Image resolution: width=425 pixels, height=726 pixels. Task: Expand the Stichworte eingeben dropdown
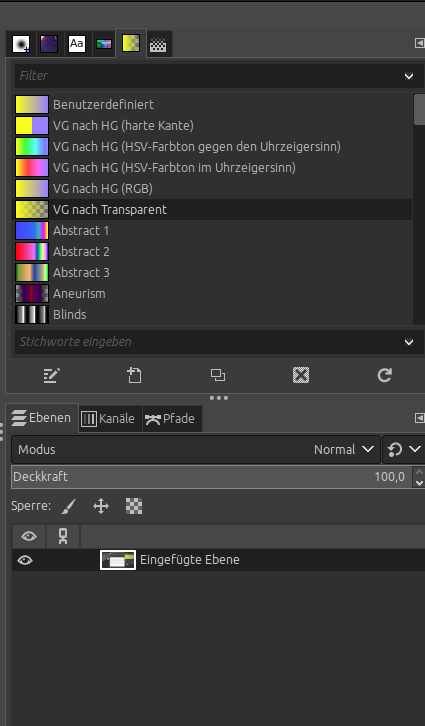pos(409,342)
